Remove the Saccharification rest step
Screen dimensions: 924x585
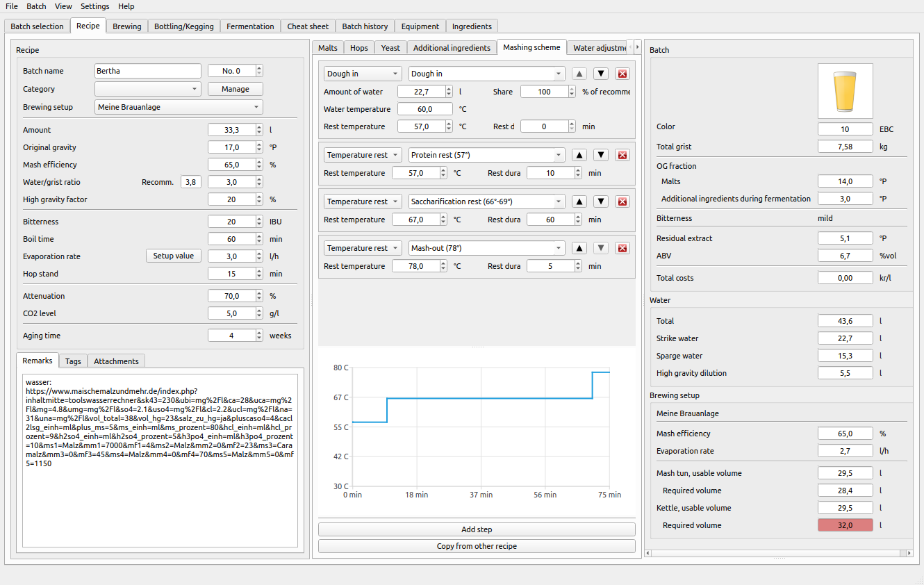coord(622,201)
